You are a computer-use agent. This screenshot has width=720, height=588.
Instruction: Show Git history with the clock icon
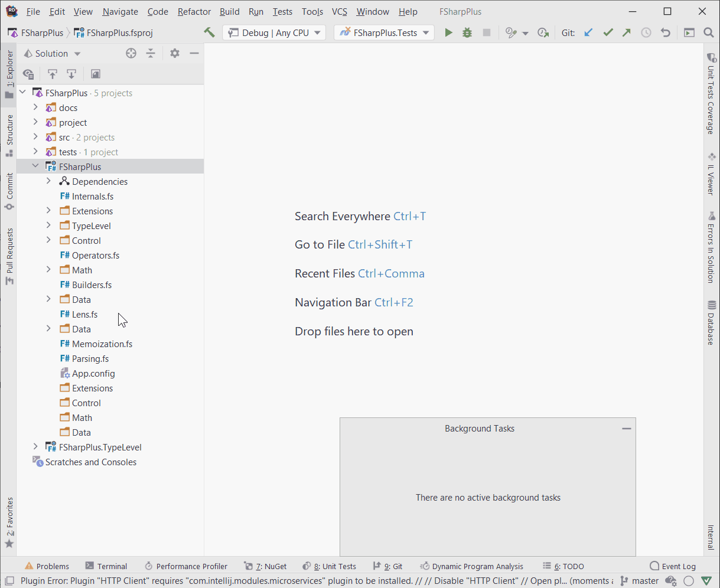(x=646, y=32)
